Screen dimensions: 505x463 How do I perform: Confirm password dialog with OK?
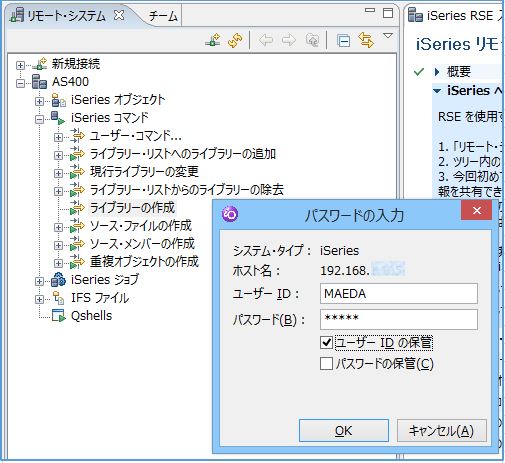pyautogui.click(x=344, y=431)
